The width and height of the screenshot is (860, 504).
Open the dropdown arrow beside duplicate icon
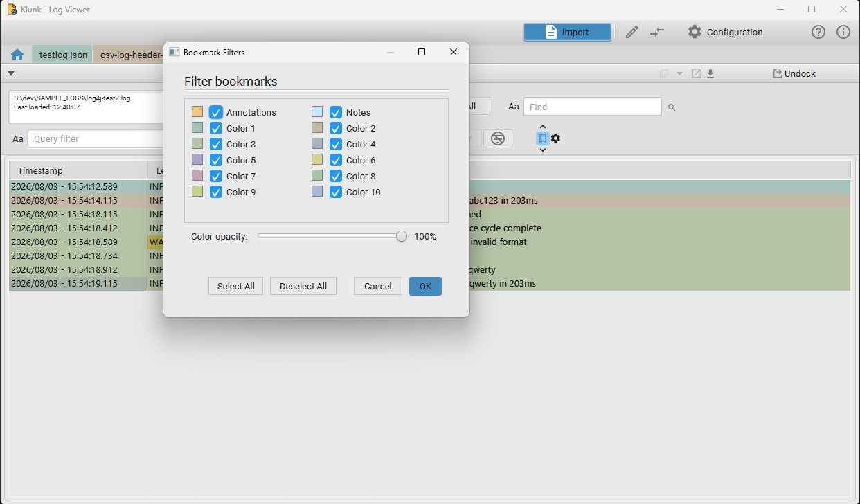click(x=679, y=74)
